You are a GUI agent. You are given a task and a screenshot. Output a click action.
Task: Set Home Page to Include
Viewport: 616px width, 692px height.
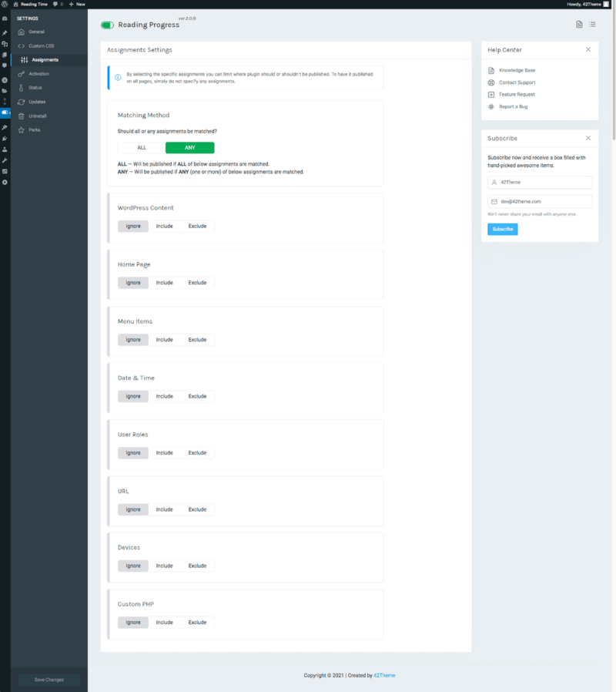click(x=165, y=283)
